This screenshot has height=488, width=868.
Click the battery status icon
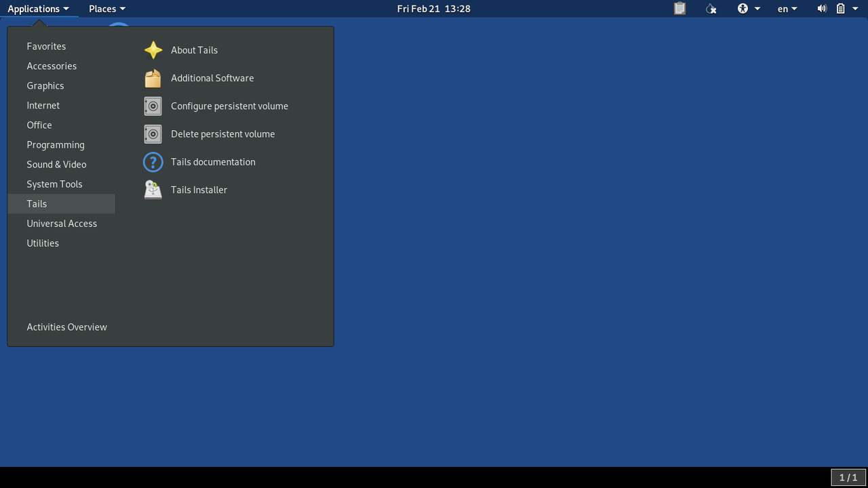(x=840, y=9)
